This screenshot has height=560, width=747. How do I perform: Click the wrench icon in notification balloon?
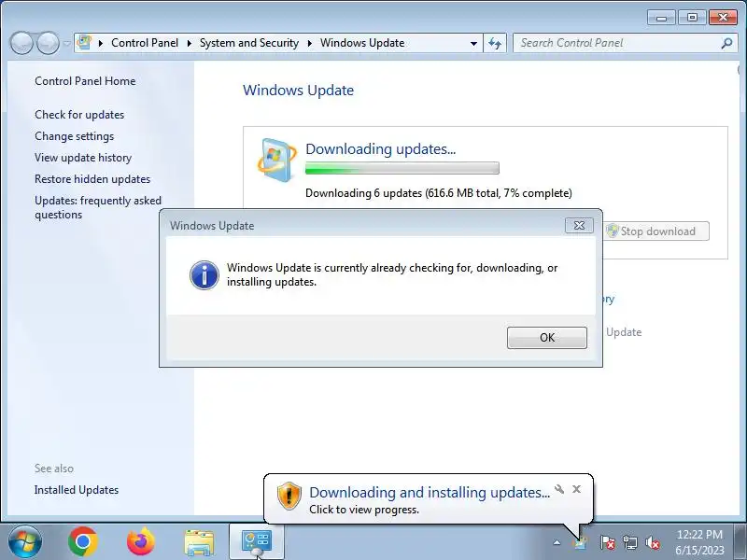click(x=559, y=489)
